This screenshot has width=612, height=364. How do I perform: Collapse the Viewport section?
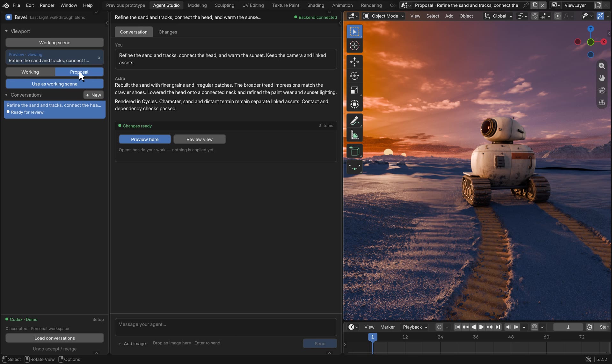[x=6, y=31]
